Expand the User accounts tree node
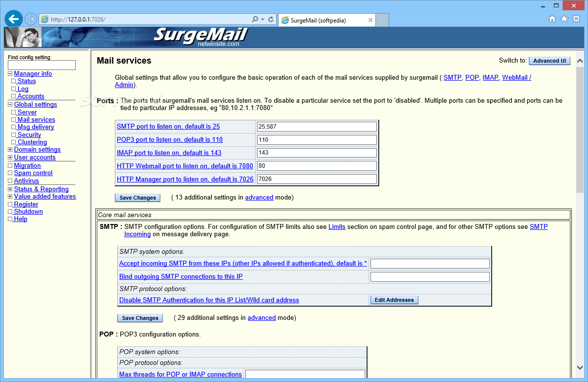Screen dimensions: 588x382 (x=10, y=157)
